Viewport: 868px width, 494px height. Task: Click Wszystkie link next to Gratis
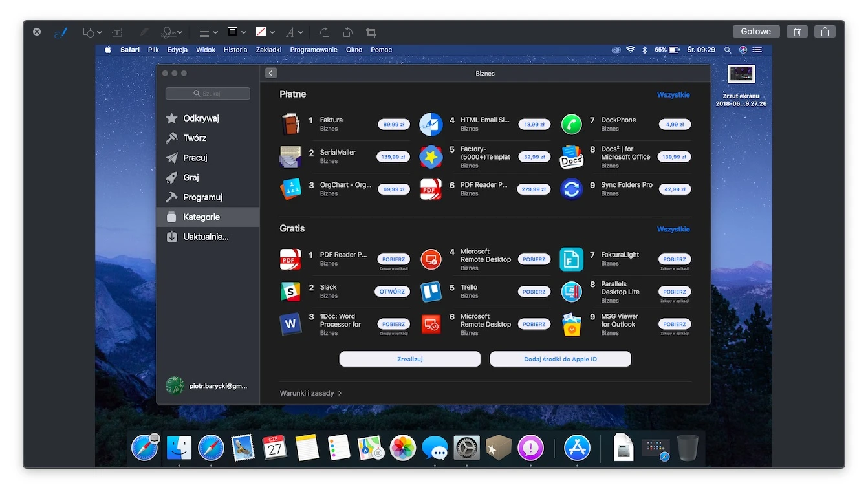pos(673,230)
